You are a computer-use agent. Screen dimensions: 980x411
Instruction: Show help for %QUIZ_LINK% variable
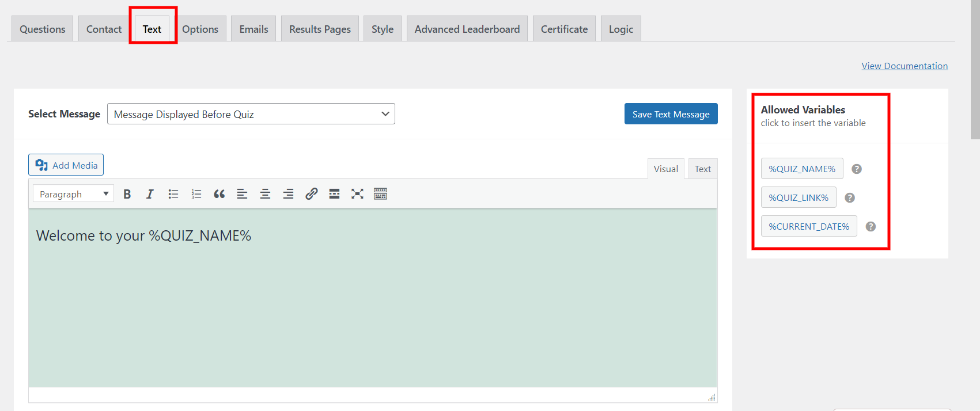[850, 197]
